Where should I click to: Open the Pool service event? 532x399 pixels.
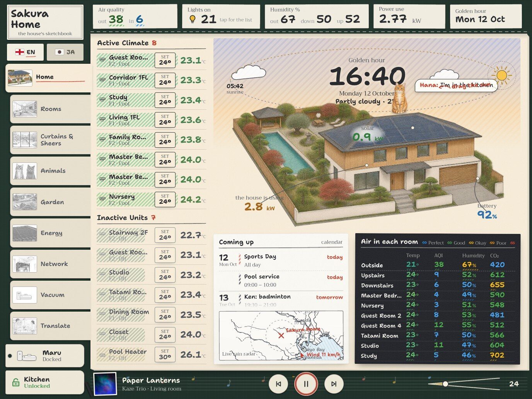coord(281,281)
